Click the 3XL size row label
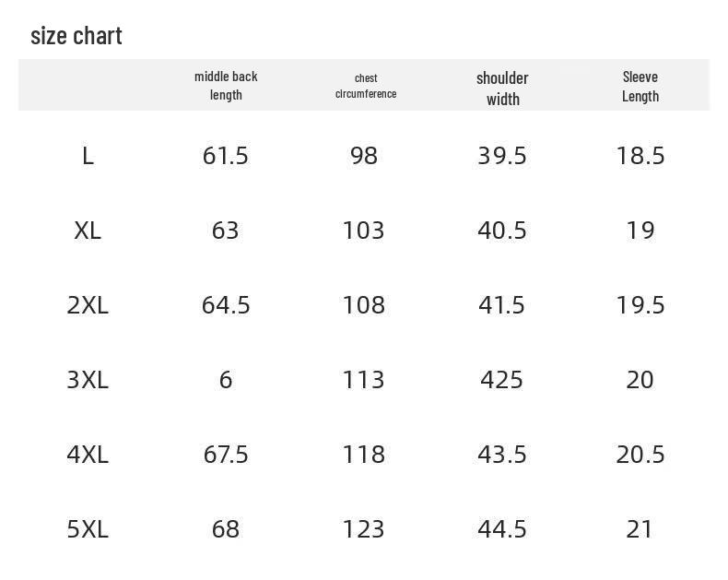 pyautogui.click(x=88, y=380)
